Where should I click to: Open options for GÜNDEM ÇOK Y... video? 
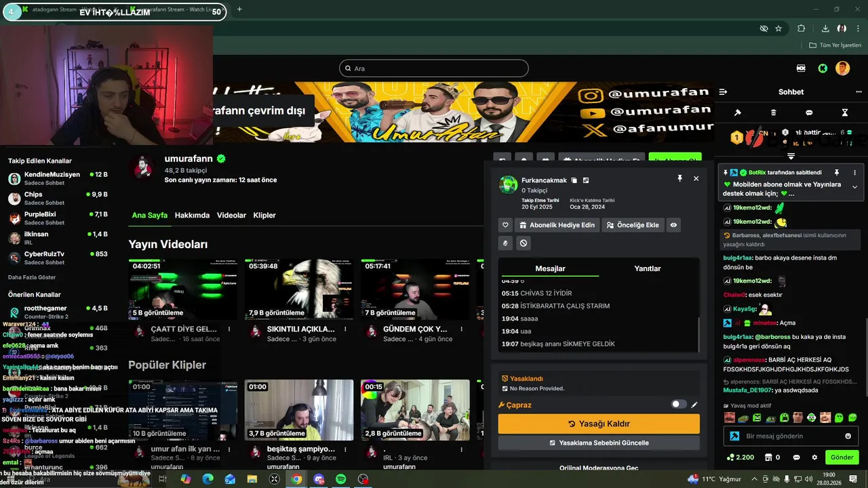[461, 329]
